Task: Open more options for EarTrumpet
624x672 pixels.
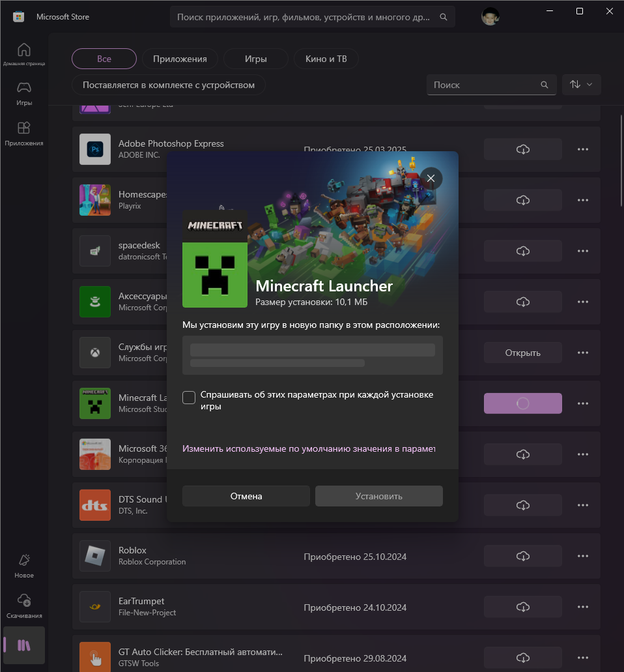Action: click(583, 607)
